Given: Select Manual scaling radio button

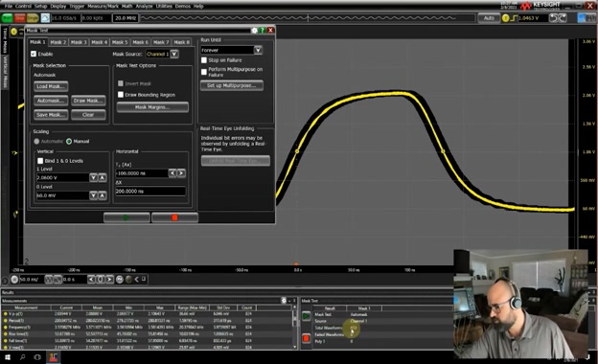Looking at the screenshot, I should (x=69, y=141).
